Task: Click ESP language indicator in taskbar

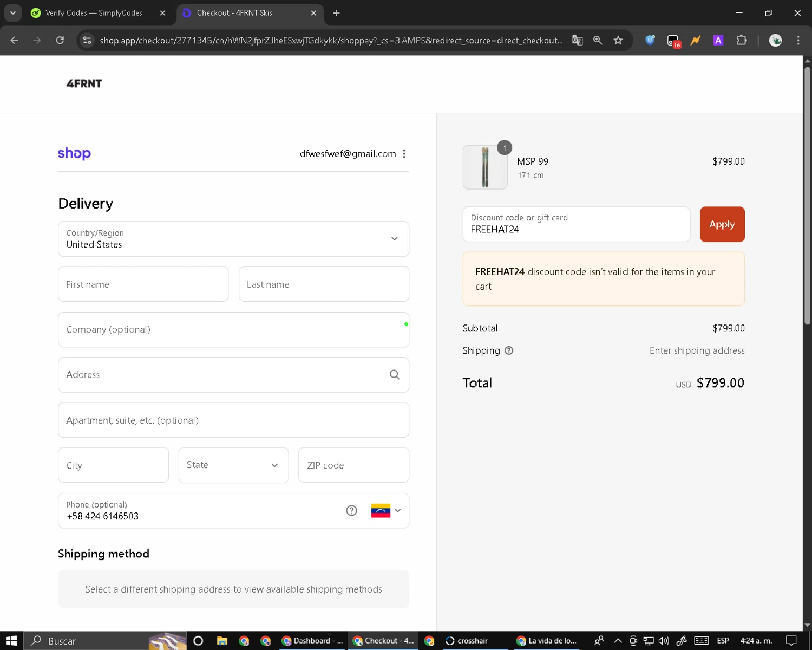Action: coord(723,641)
